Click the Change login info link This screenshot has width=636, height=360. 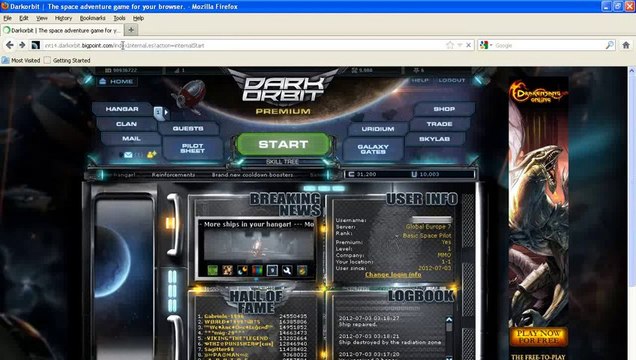coord(393,274)
